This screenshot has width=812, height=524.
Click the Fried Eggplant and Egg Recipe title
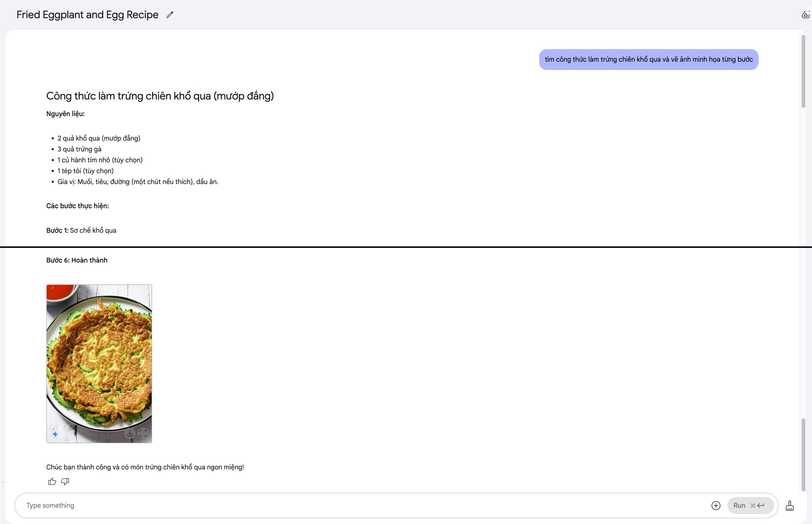click(x=87, y=15)
